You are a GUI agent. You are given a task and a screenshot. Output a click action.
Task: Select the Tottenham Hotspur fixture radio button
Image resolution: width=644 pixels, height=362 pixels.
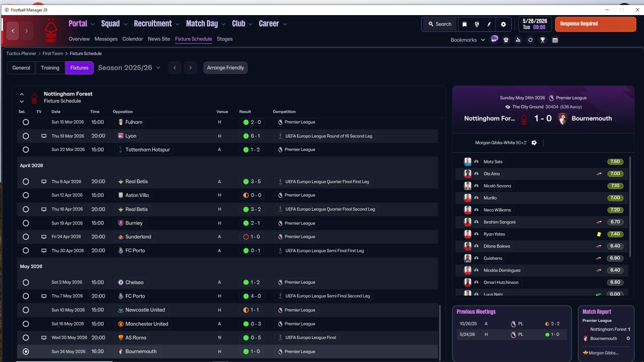point(26,150)
